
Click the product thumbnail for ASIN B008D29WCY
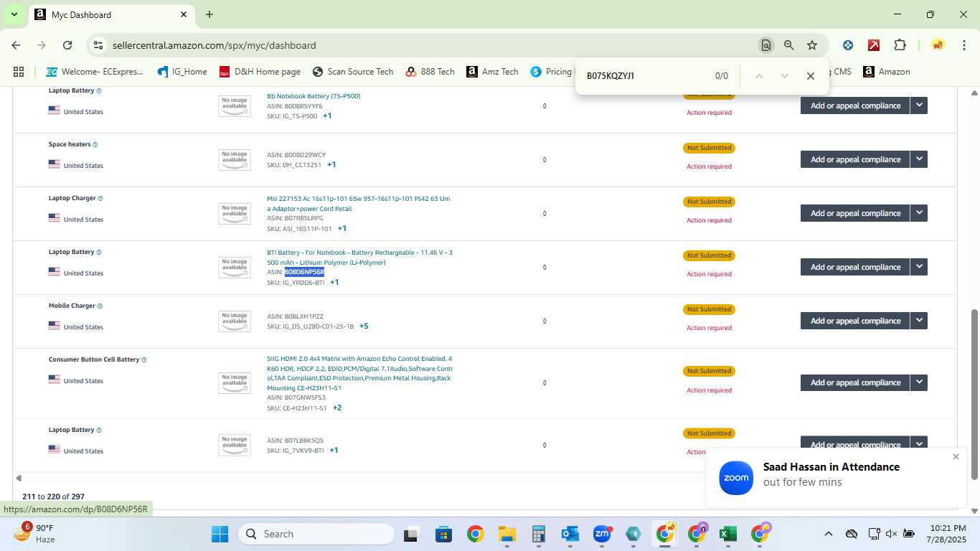235,159
